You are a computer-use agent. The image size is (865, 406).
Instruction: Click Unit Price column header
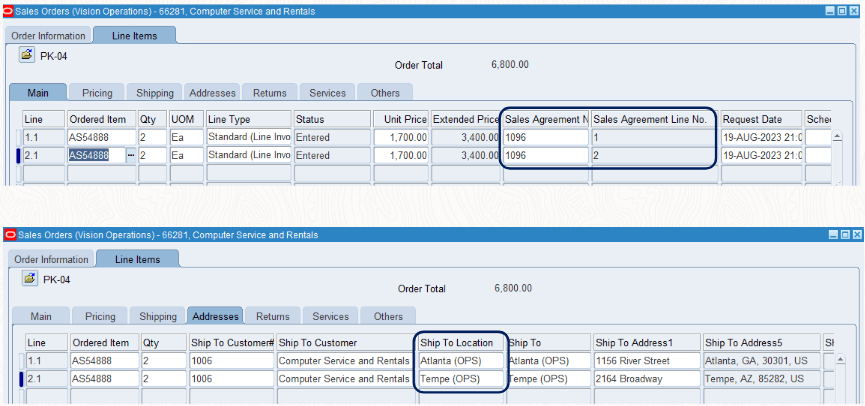[401, 119]
